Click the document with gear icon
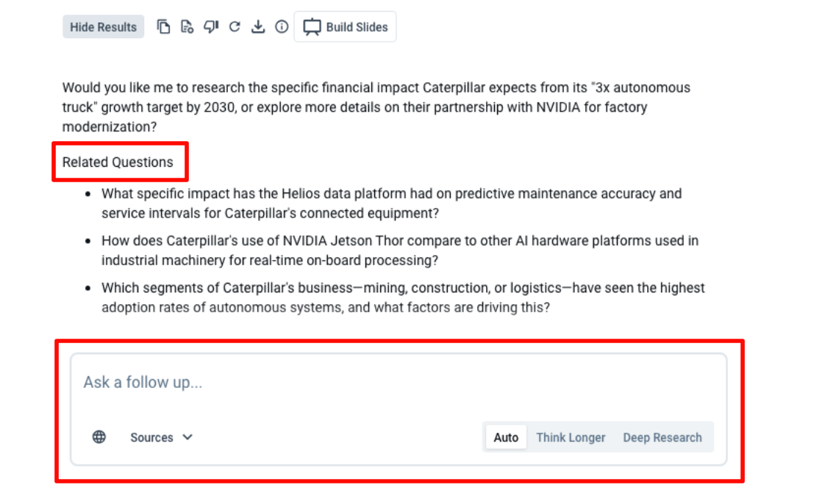The image size is (825, 504). tap(187, 27)
